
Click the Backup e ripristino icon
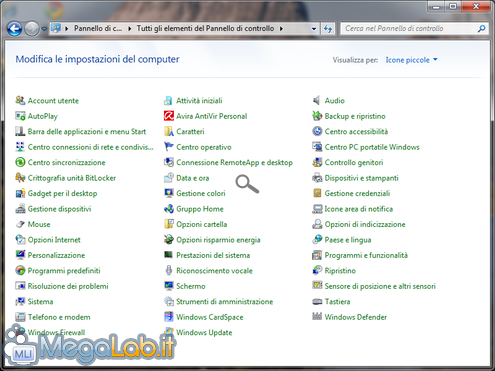click(317, 116)
